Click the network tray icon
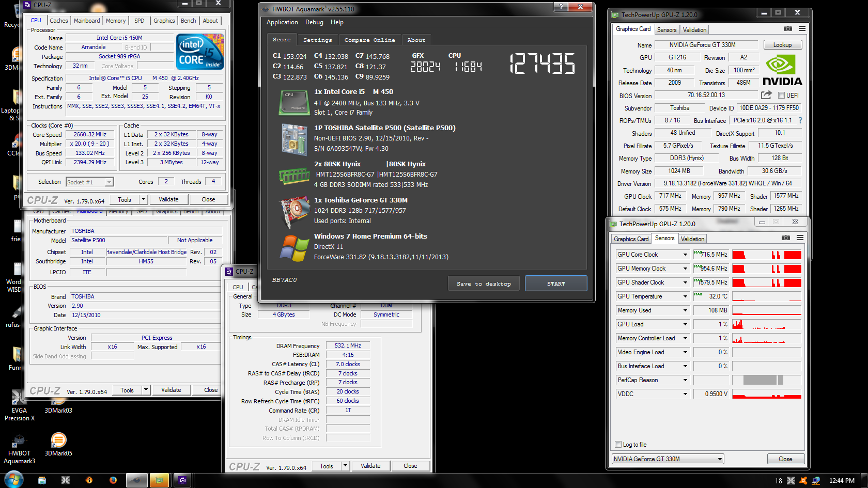The height and width of the screenshot is (488, 868). 816,480
